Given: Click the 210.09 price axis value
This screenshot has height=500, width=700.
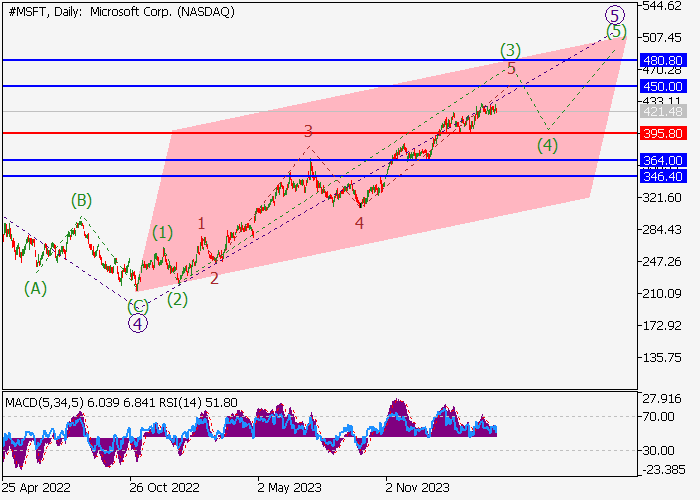Looking at the screenshot, I should click(662, 294).
